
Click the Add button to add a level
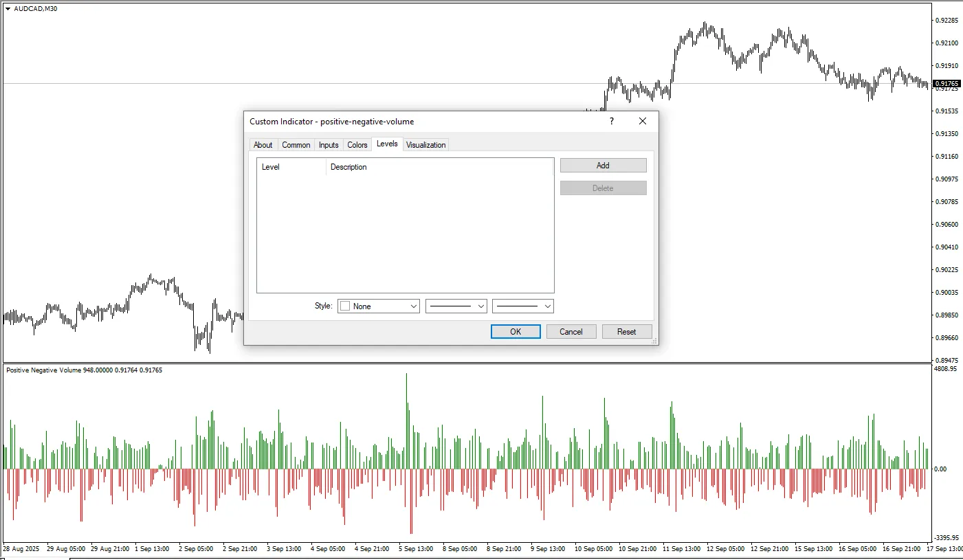(603, 166)
